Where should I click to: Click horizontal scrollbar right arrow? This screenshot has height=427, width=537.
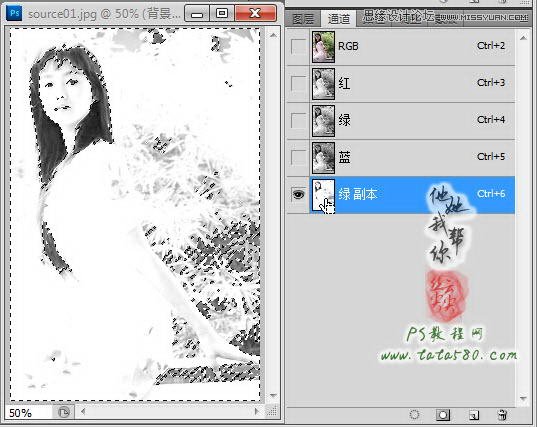(x=257, y=412)
